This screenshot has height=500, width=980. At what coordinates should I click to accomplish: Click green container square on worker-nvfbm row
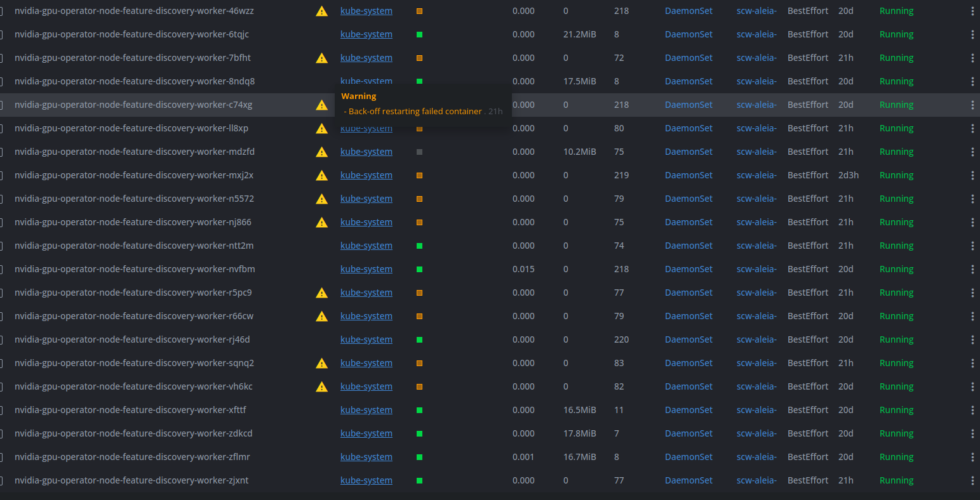click(419, 269)
